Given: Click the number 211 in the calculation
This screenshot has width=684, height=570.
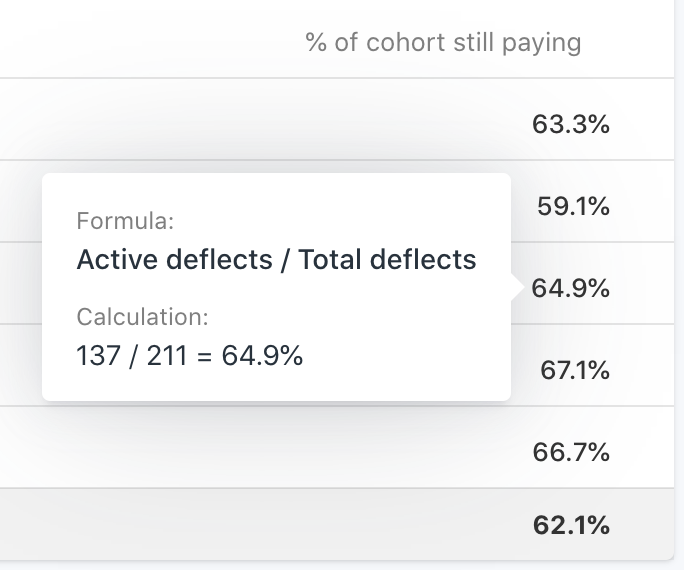Looking at the screenshot, I should tap(167, 355).
